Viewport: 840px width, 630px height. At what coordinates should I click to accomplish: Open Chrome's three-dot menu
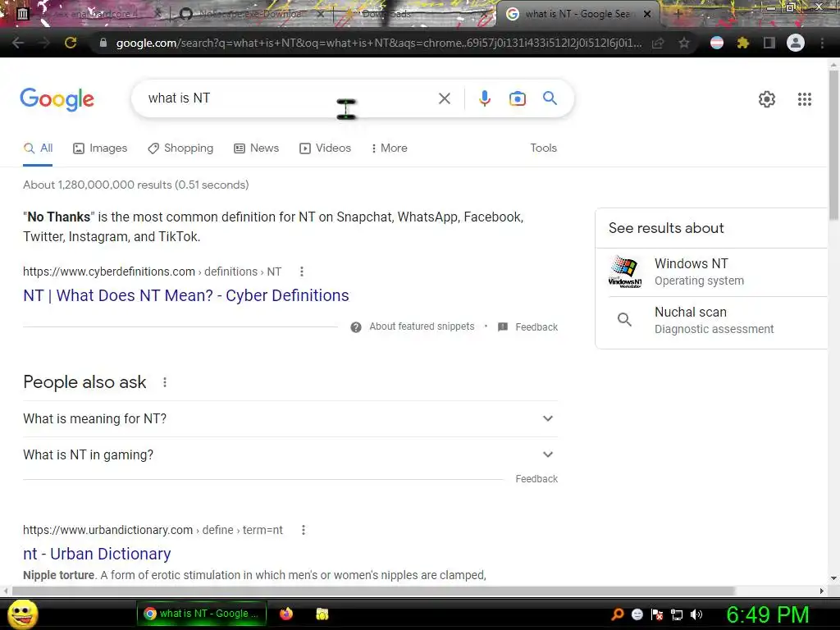(x=822, y=43)
